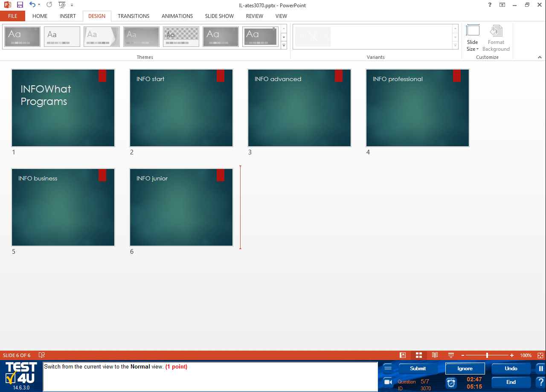The image size is (546, 392).
Task: Click the Submit button
Action: [418, 369]
